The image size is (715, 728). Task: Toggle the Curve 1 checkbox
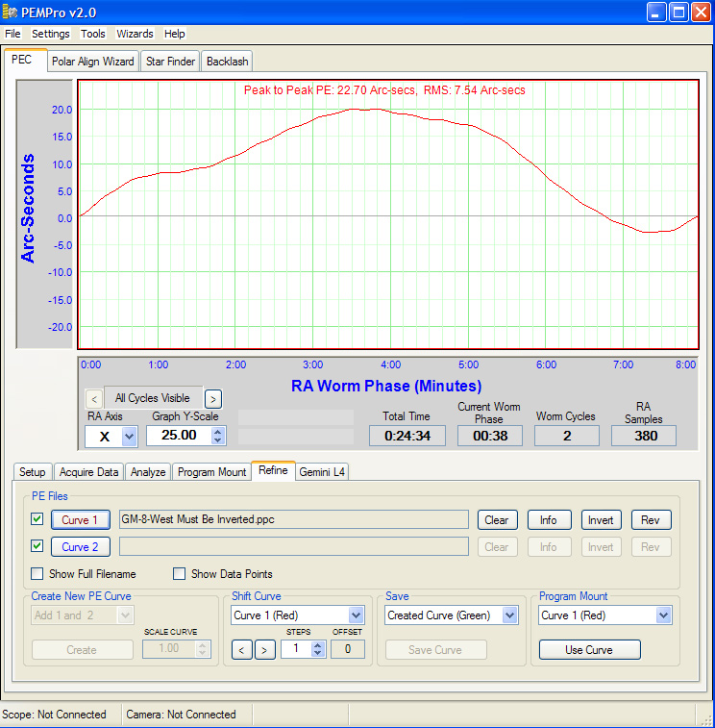(37, 519)
